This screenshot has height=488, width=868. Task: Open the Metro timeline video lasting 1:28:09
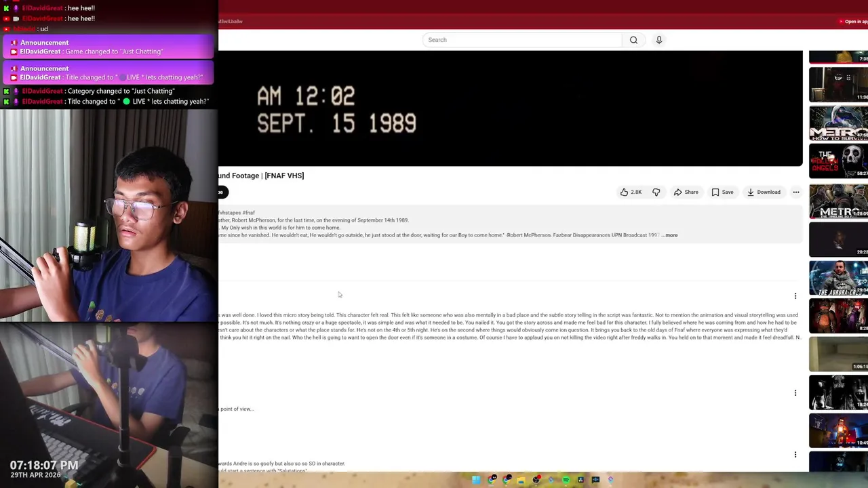tap(838, 201)
